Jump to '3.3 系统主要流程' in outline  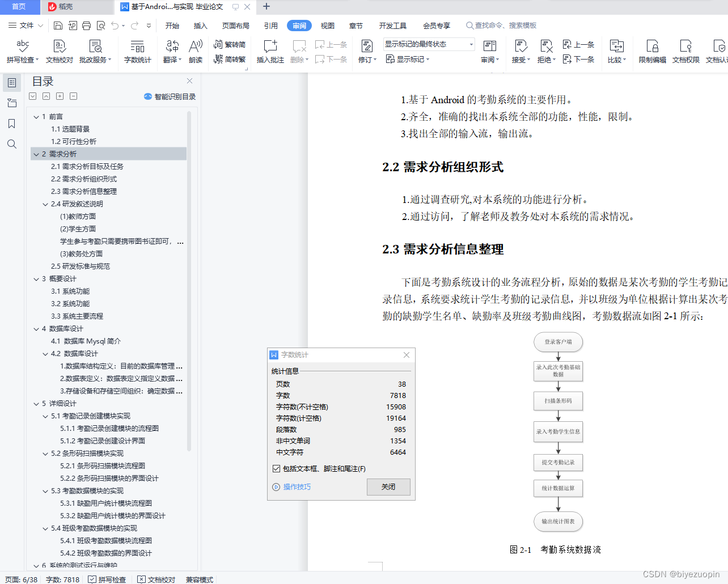coord(77,316)
